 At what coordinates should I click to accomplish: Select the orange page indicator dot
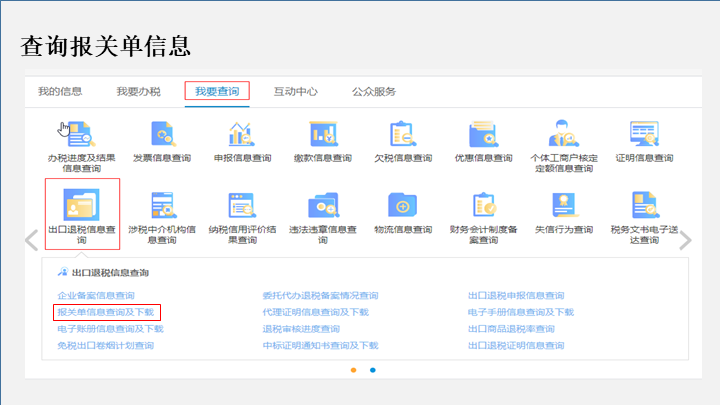tap(354, 370)
